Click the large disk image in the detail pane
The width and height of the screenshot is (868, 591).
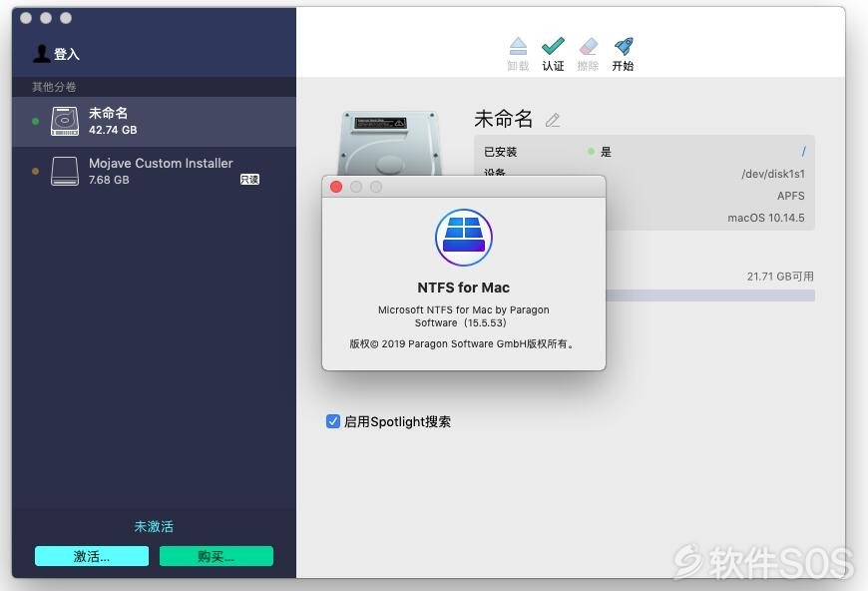click(x=390, y=143)
